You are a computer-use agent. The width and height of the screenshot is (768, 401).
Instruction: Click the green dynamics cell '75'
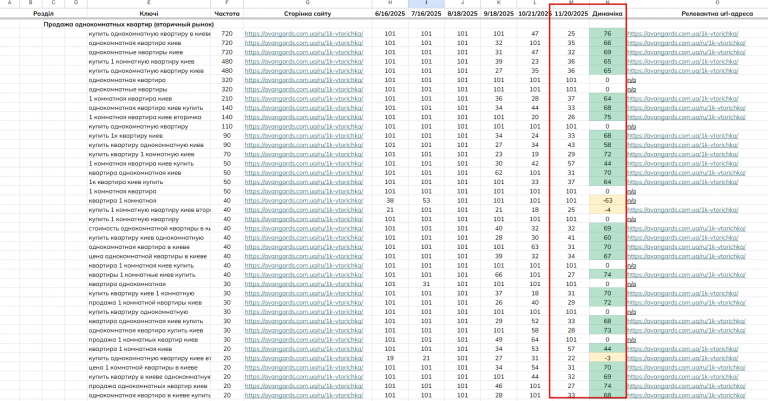[x=607, y=117]
